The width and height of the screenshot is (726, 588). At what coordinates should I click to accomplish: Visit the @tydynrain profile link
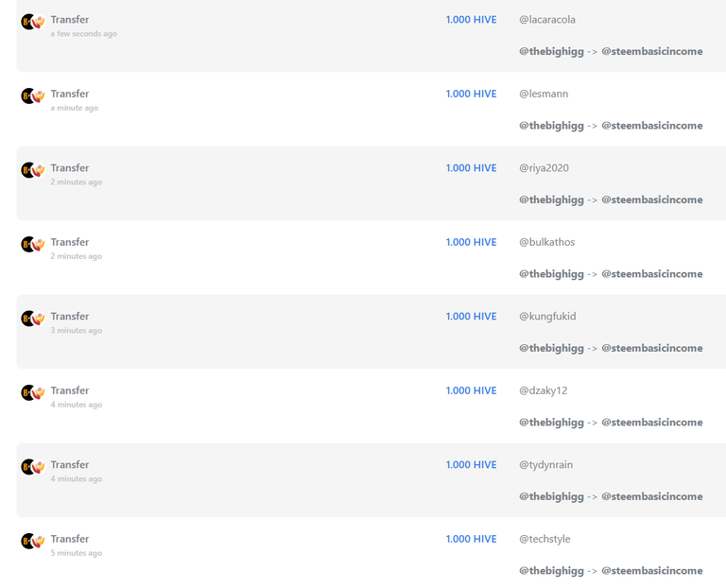point(545,465)
